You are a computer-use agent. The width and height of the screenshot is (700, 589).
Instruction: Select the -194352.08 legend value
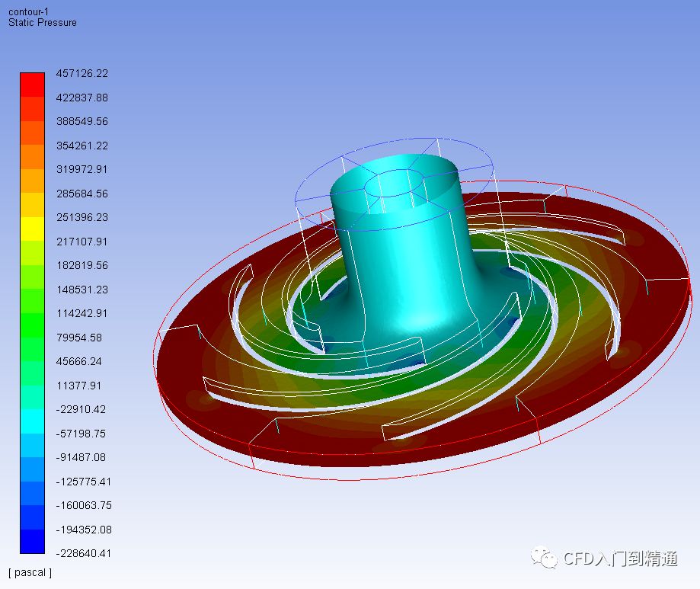[x=84, y=530]
